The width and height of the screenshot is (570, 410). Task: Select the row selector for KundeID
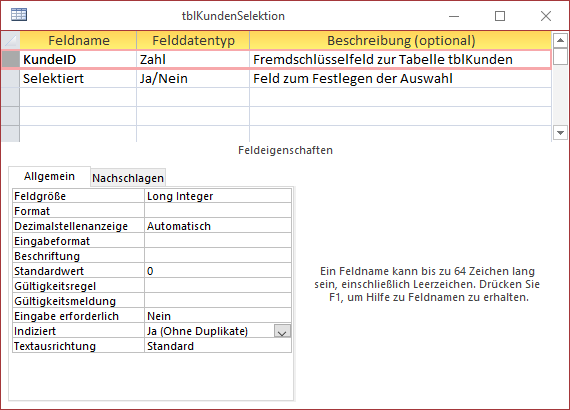tap(11, 60)
